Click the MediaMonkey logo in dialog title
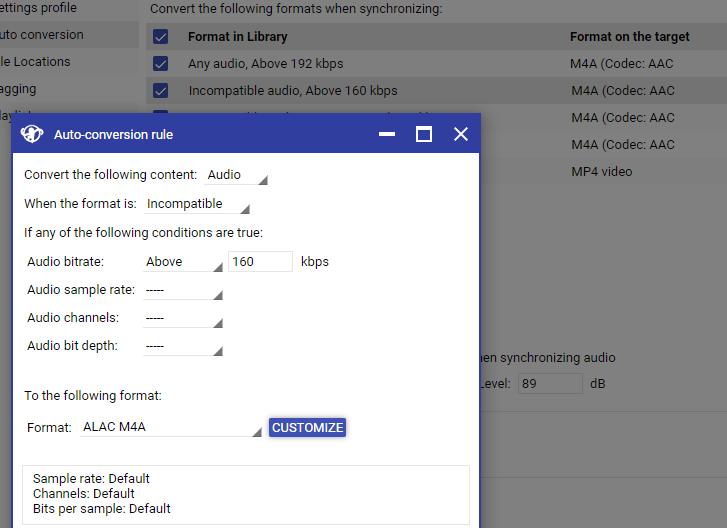The width and height of the screenshot is (727, 528). click(x=32, y=134)
